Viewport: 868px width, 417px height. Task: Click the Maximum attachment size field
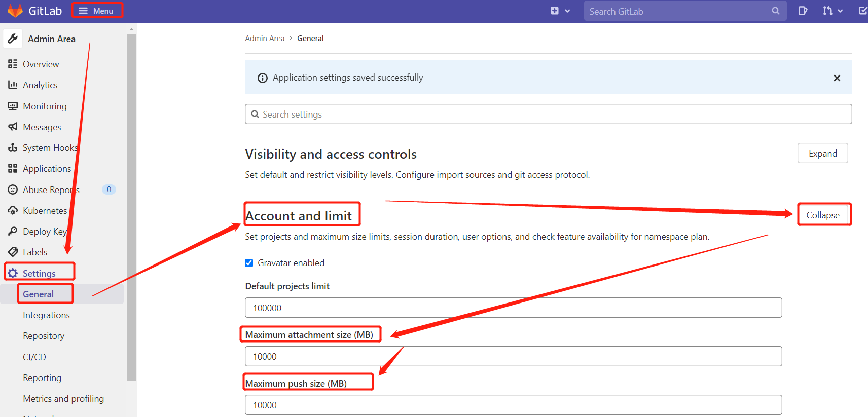(513, 356)
